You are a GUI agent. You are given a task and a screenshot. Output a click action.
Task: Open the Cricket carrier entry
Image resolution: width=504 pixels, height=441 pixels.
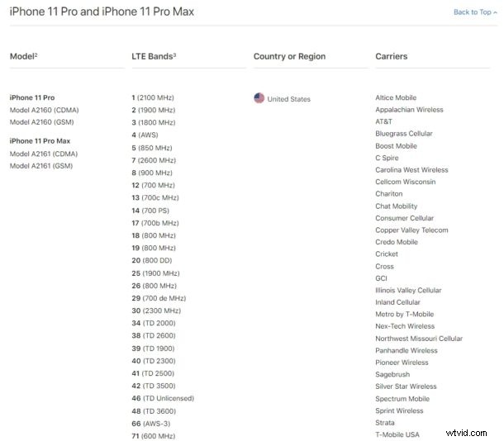pos(387,254)
